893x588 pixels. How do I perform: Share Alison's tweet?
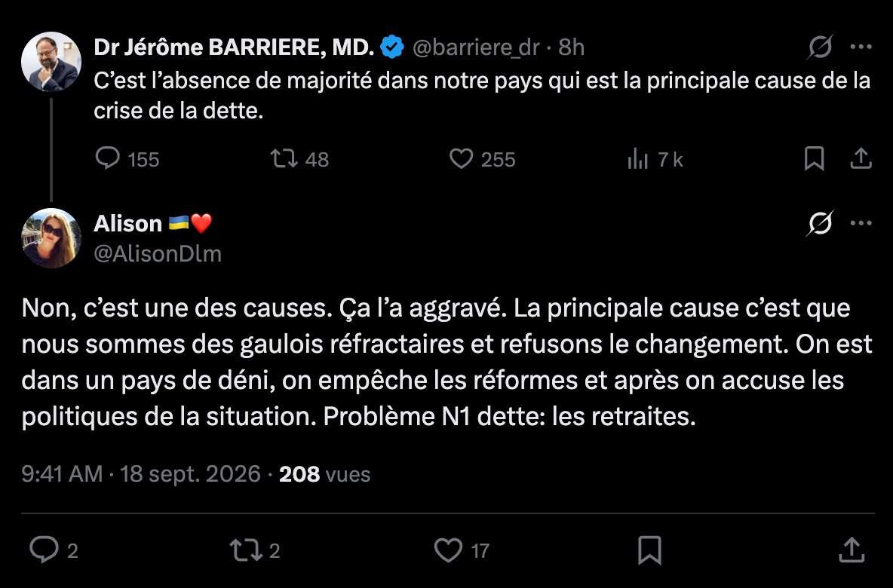852,550
